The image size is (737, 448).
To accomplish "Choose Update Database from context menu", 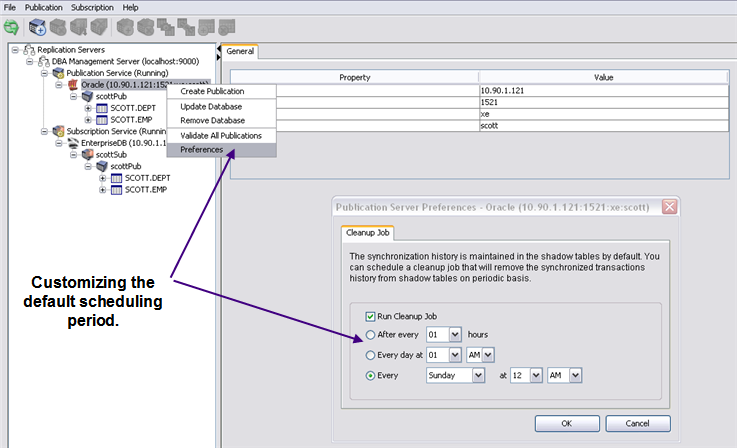I will [222, 107].
